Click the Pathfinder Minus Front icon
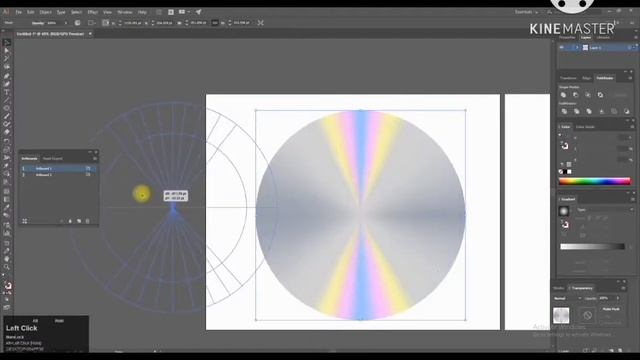 (576, 95)
